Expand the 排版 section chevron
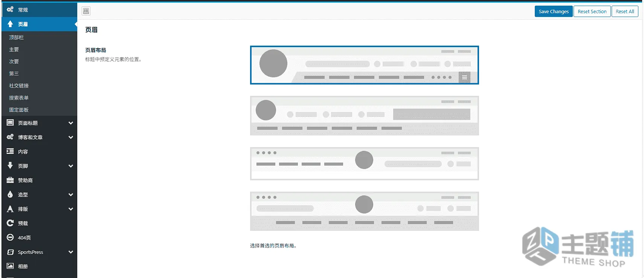This screenshot has height=278, width=644. 70,209
